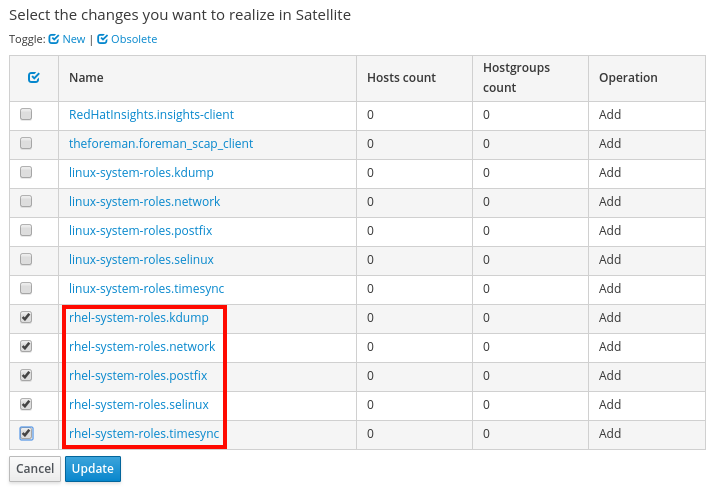This screenshot has width=714, height=491.
Task: Deselect the rhel-system-roles.timesync checkbox
Action: (x=26, y=433)
